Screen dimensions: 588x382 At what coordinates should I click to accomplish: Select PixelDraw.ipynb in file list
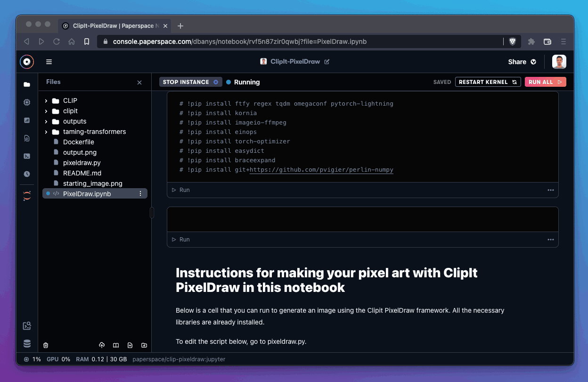point(95,193)
